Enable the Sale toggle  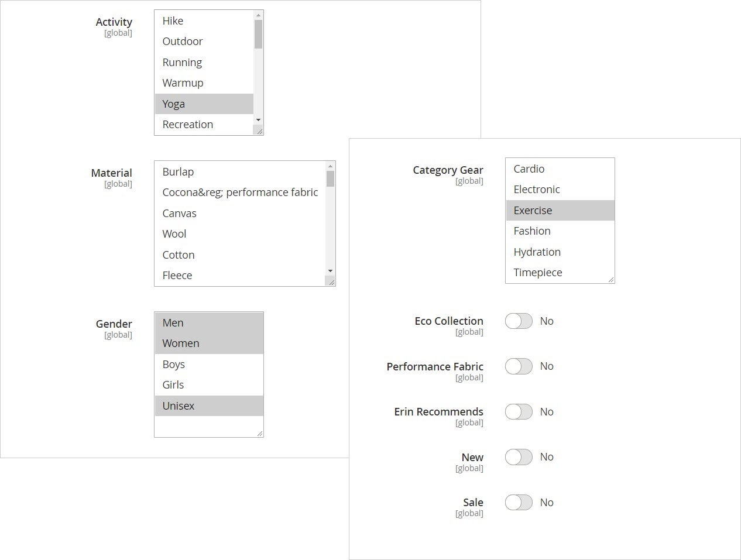(x=518, y=502)
